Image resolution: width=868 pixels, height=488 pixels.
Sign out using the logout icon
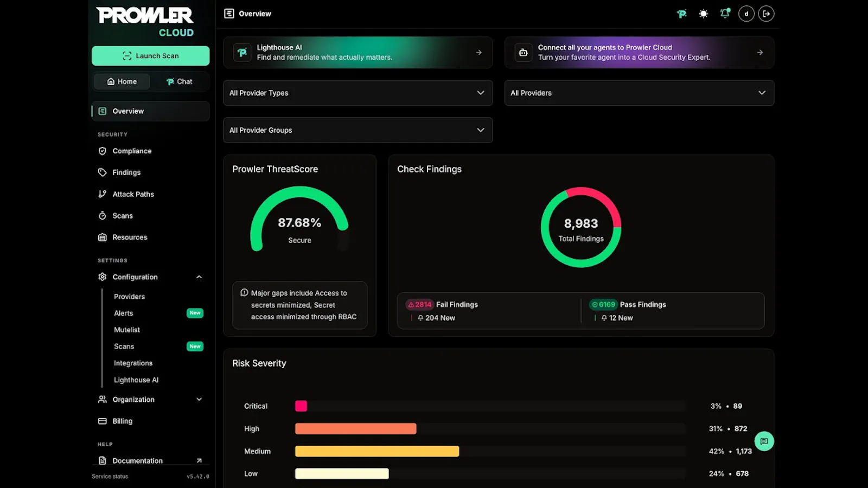766,14
